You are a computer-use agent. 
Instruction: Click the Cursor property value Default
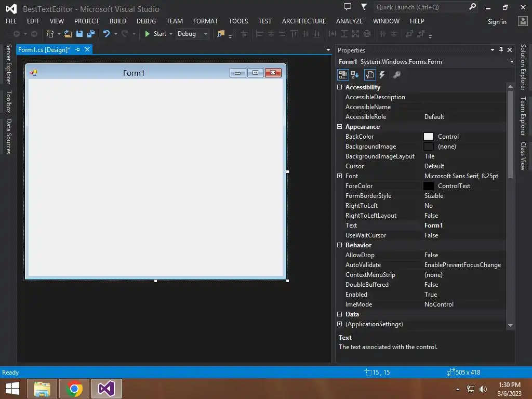point(434,166)
